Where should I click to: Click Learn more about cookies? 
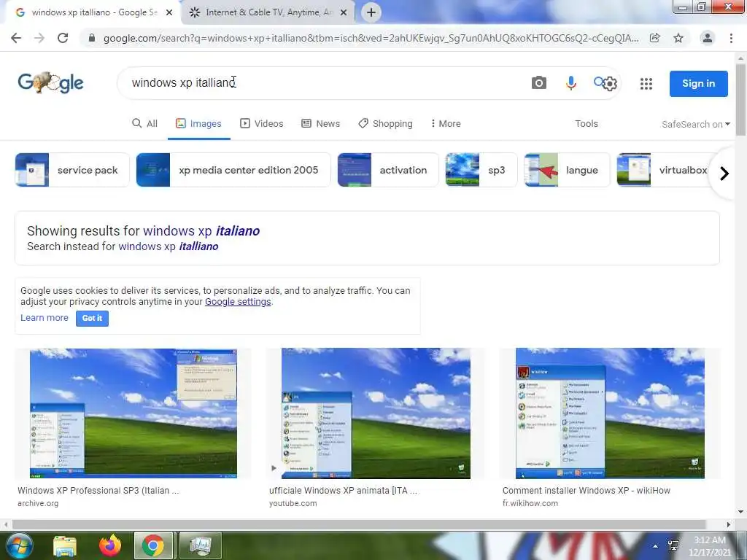click(x=44, y=318)
